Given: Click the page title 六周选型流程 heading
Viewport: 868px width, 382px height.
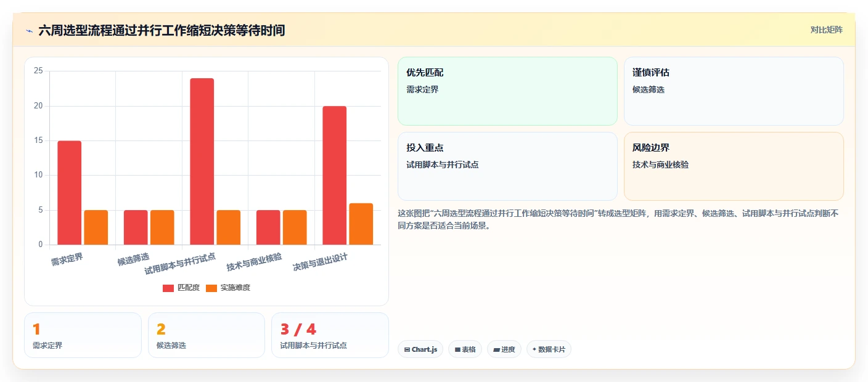Looking at the screenshot, I should click(x=162, y=30).
